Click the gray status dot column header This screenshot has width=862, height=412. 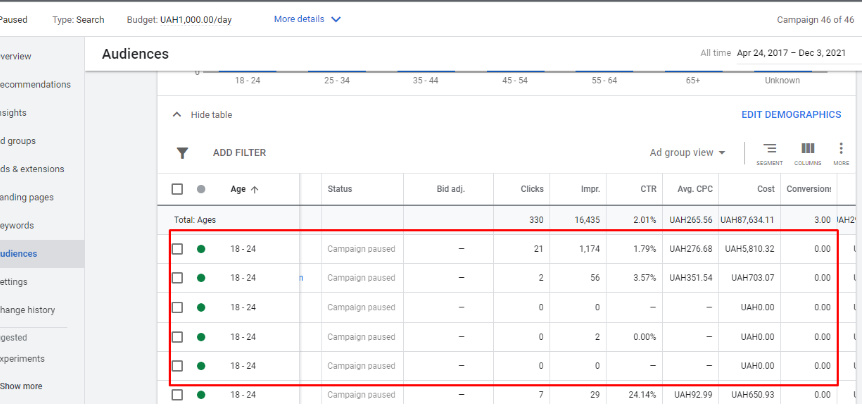[x=202, y=189]
